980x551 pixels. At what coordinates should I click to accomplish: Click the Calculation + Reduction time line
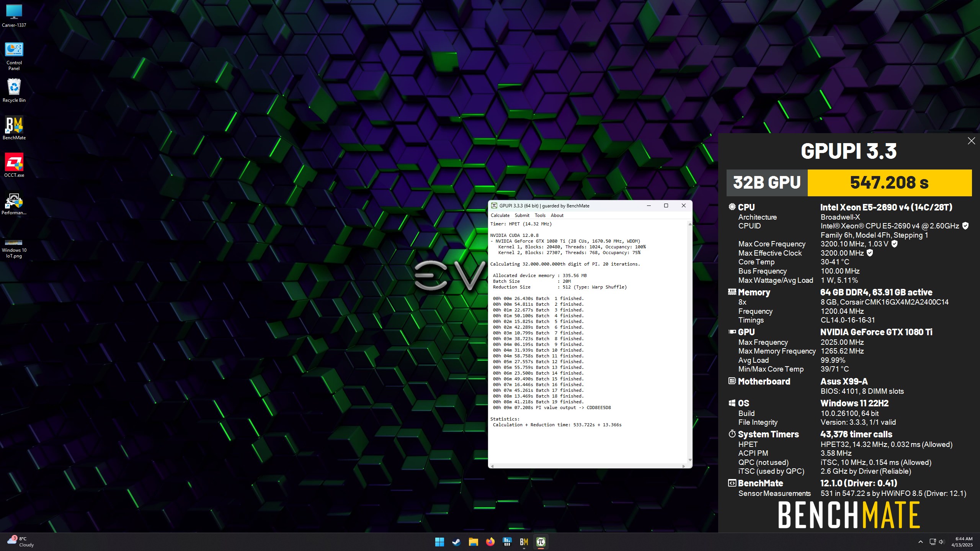click(557, 425)
